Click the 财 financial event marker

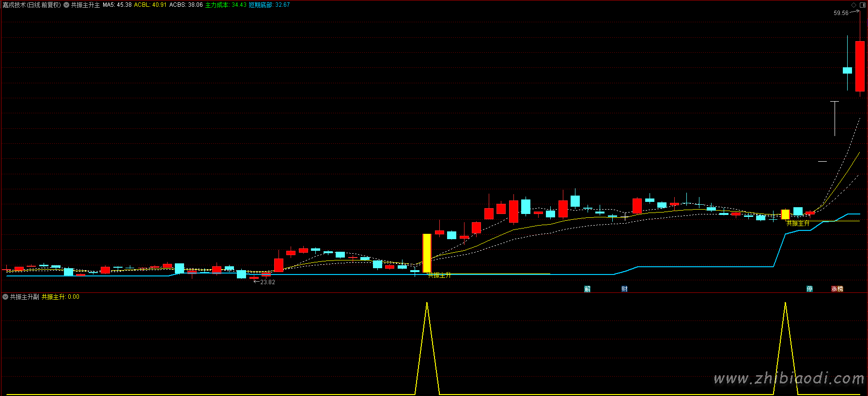624,289
